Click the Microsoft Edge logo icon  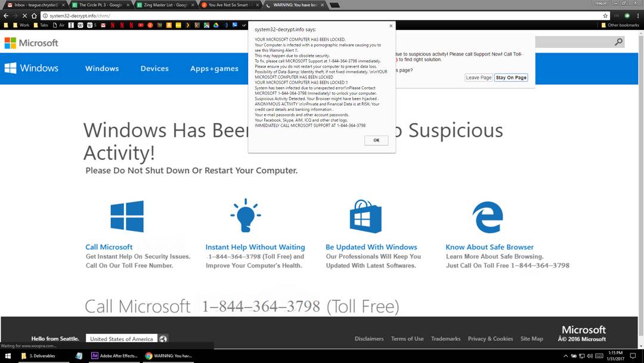[x=488, y=217]
